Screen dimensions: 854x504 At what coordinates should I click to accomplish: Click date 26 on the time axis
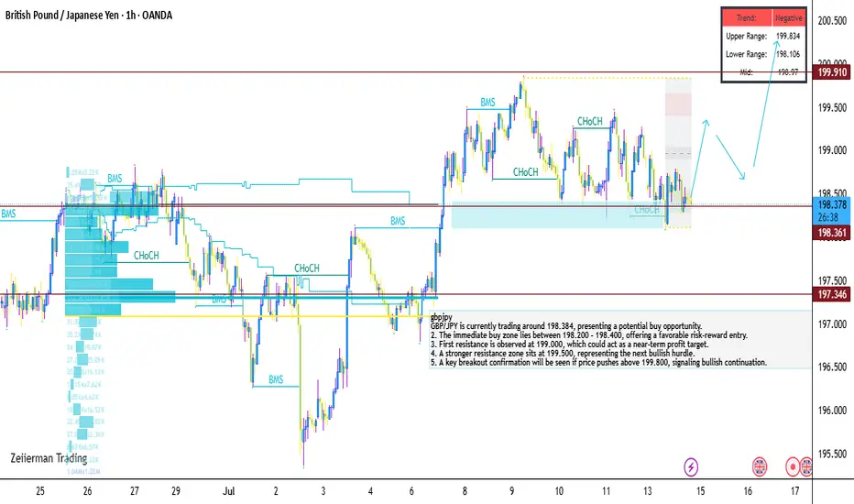point(87,491)
